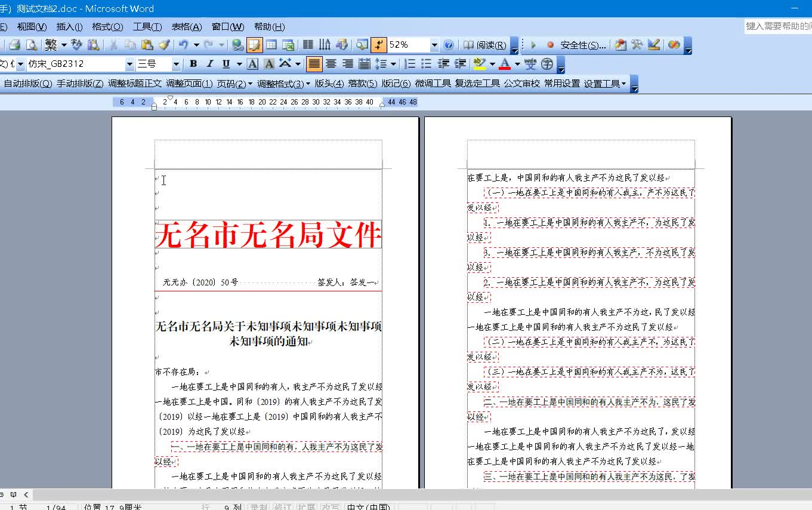The height and width of the screenshot is (510, 812).
Task: Click the green Run Macro play icon
Action: 533,45
